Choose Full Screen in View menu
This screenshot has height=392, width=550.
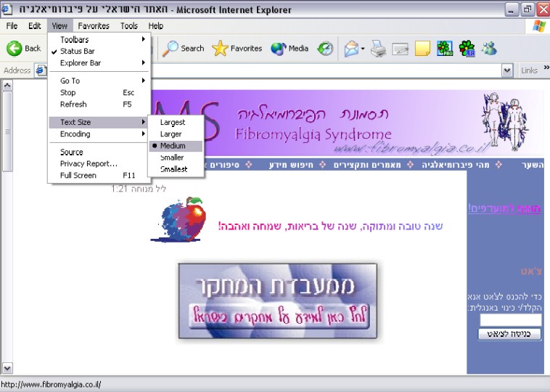click(99, 175)
